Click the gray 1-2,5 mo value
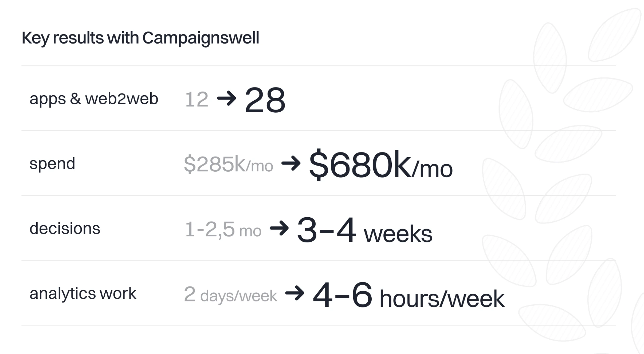 click(x=223, y=230)
